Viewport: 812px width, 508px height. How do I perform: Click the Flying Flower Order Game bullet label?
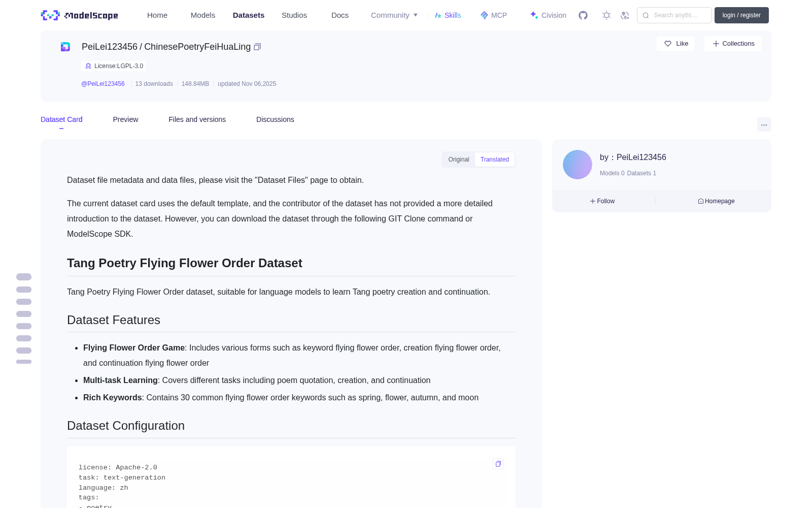pyautogui.click(x=134, y=348)
